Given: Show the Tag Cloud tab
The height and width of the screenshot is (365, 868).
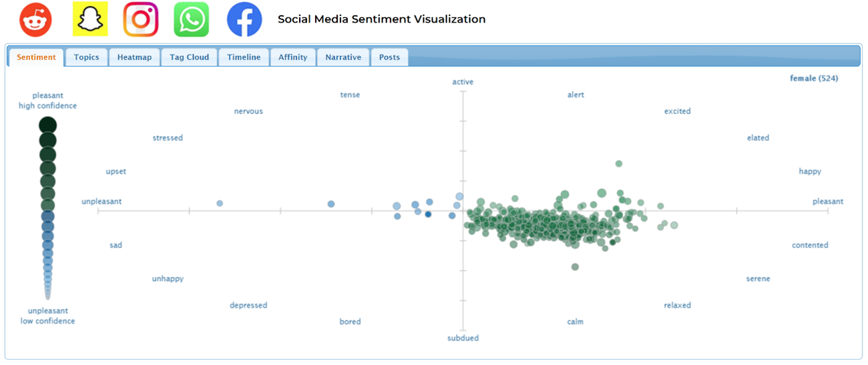Looking at the screenshot, I should click(189, 57).
